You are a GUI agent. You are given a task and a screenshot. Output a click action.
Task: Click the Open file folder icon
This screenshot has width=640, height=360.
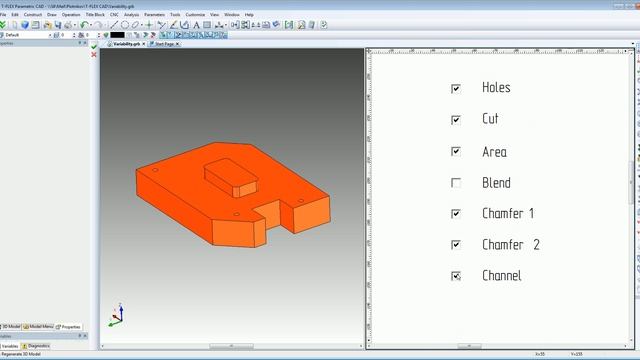[47, 25]
